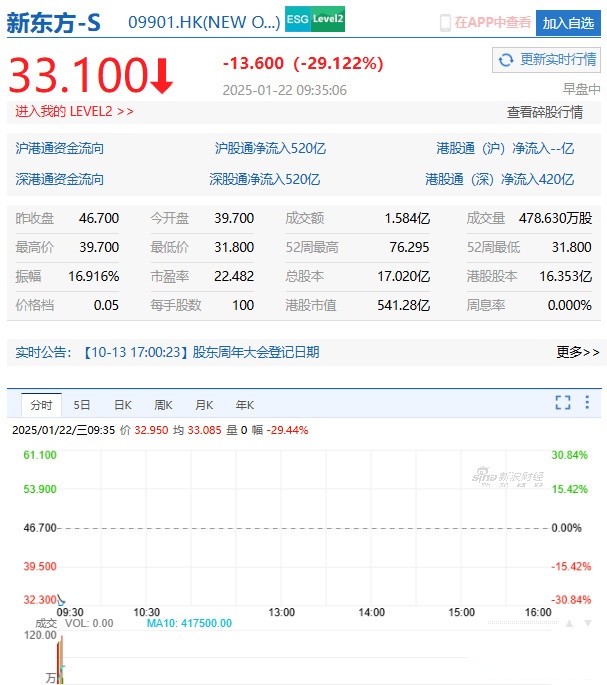Open the three-dot chart options menu

(587, 402)
